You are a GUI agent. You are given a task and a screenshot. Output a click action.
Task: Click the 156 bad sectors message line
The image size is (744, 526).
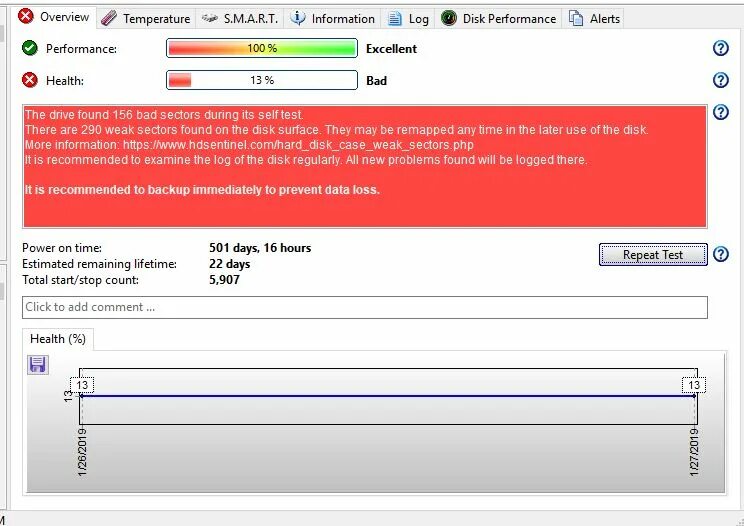coord(164,115)
